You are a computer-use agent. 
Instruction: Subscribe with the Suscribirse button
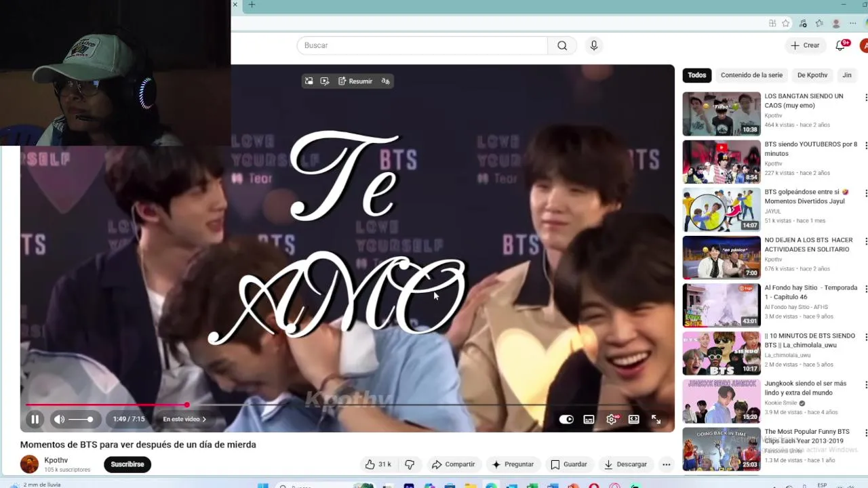click(127, 464)
